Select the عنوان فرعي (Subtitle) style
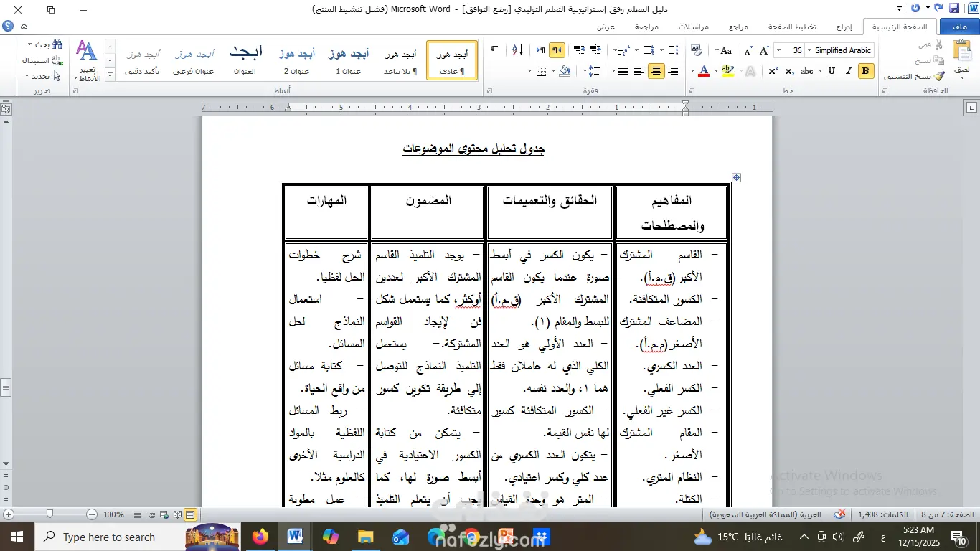Screen dimensions: 980x551 [x=194, y=60]
